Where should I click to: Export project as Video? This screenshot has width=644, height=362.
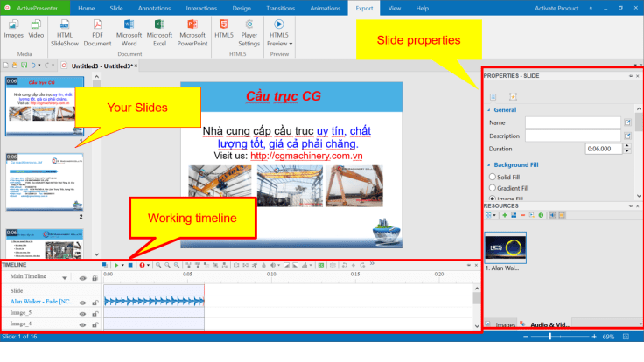pyautogui.click(x=36, y=29)
